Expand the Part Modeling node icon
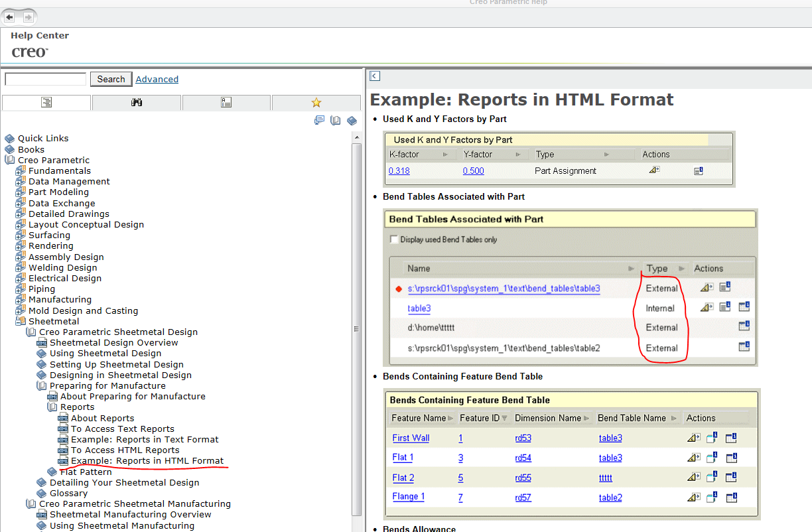The width and height of the screenshot is (812, 532). [x=21, y=192]
